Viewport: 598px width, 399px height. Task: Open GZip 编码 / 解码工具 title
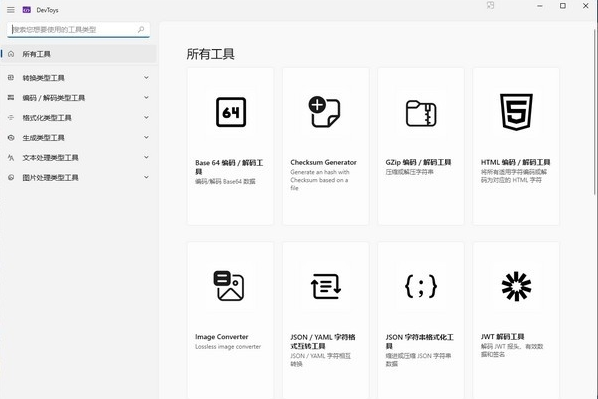[418, 162]
